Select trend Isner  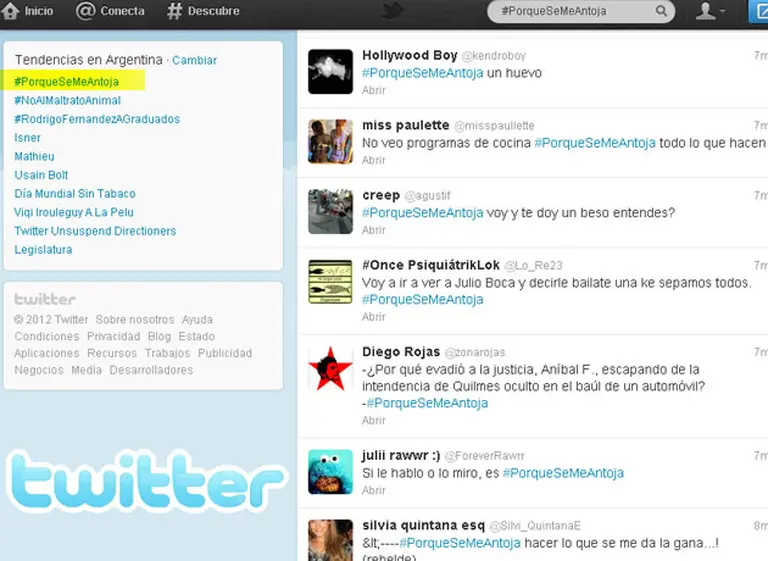click(x=27, y=138)
